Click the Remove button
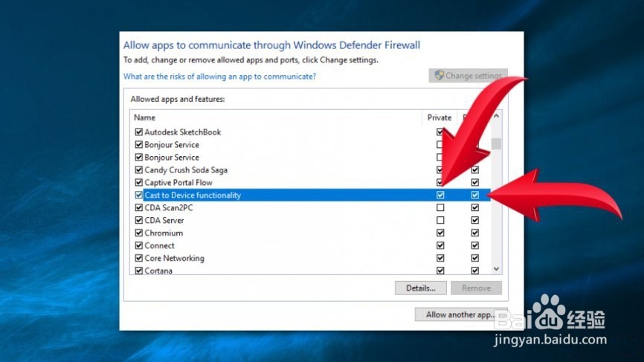The height and width of the screenshot is (362, 644). pyautogui.click(x=476, y=288)
